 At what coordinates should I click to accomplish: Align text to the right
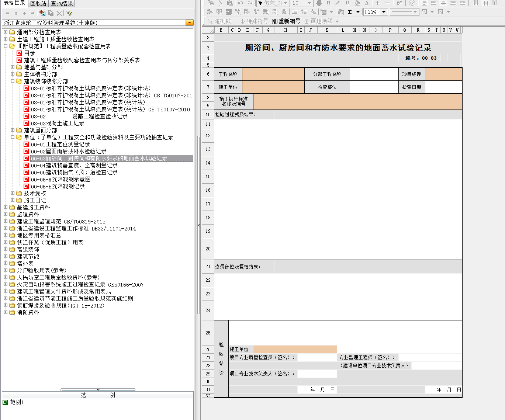point(453,3)
